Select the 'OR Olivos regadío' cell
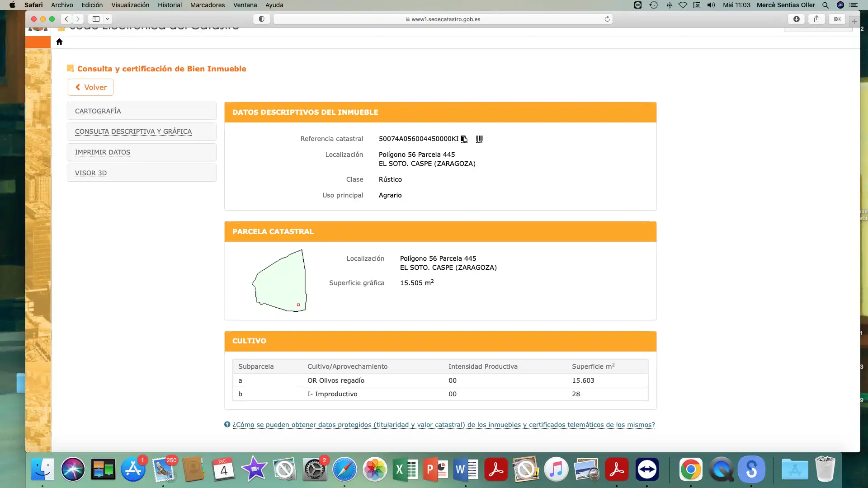Image resolution: width=868 pixels, height=488 pixels. [x=336, y=380]
